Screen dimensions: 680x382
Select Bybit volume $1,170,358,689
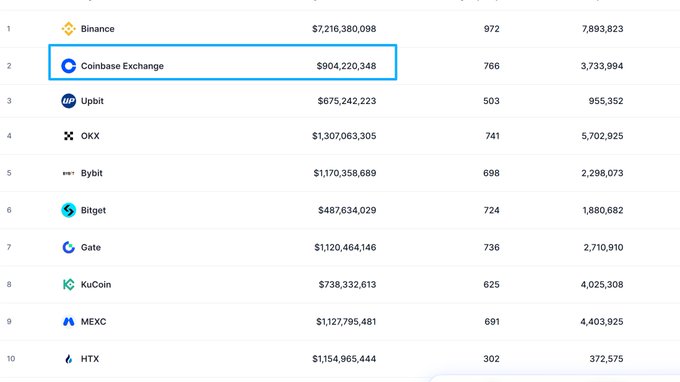[345, 173]
